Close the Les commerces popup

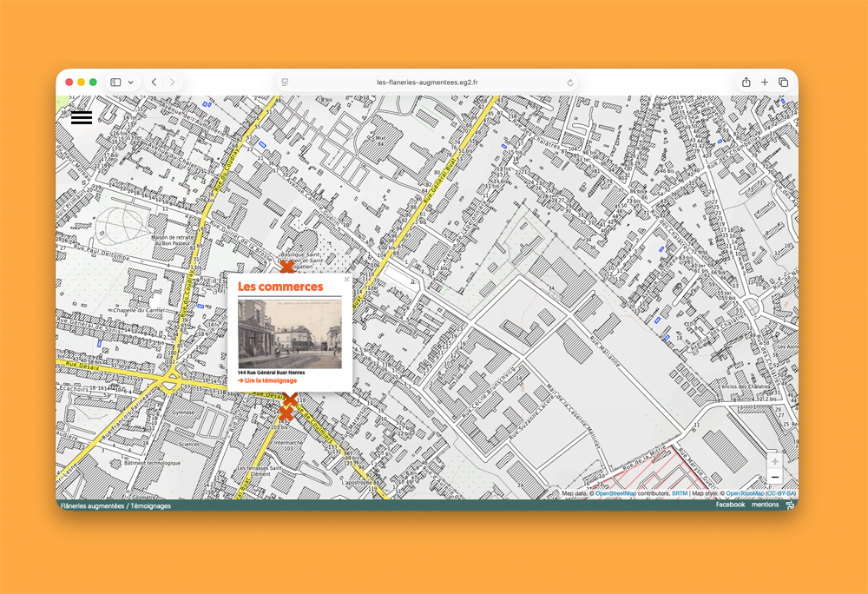pos(346,280)
